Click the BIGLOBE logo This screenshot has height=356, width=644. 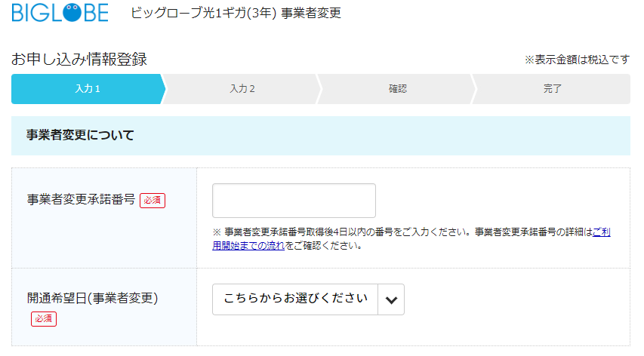pyautogui.click(x=60, y=13)
